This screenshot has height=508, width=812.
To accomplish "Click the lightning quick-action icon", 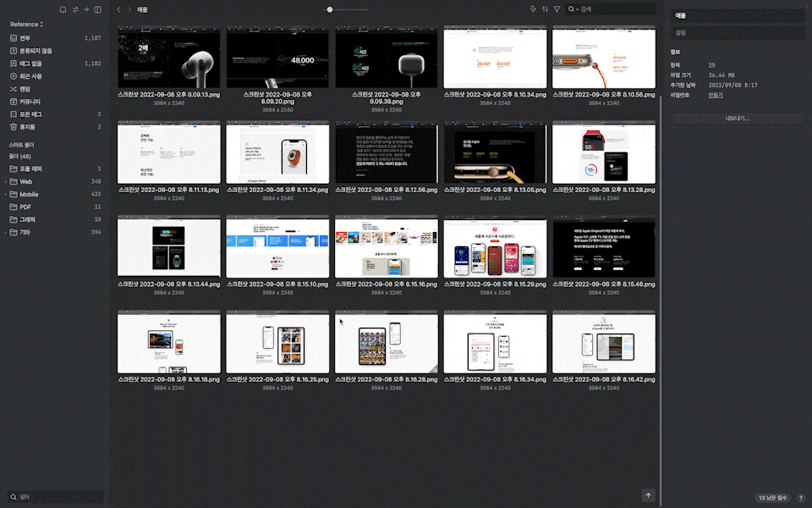I will 533,8.
